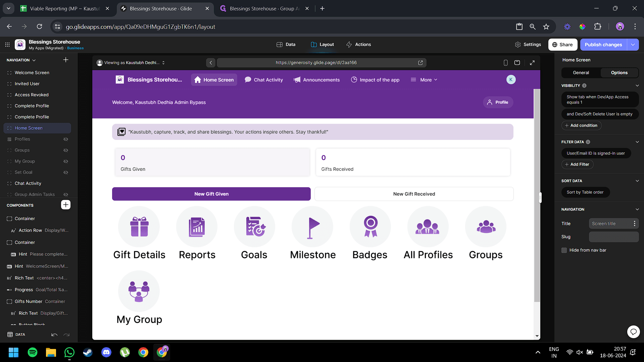644x362 pixels.
Task: Click the Visibility info icon
Action: pos(584,86)
